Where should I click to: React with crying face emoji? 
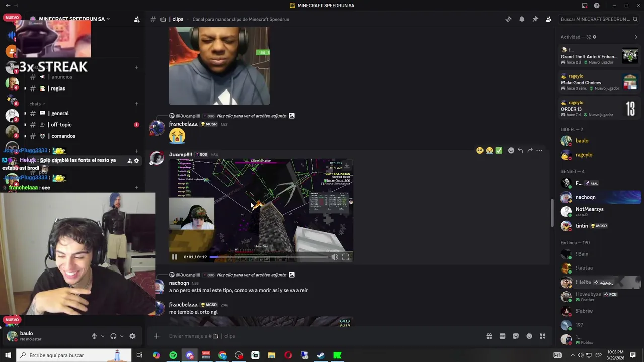[489, 150]
